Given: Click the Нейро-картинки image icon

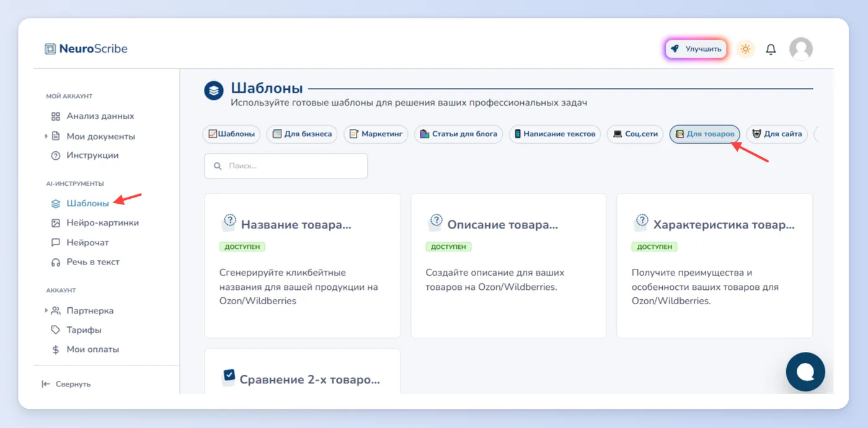Looking at the screenshot, I should (56, 223).
